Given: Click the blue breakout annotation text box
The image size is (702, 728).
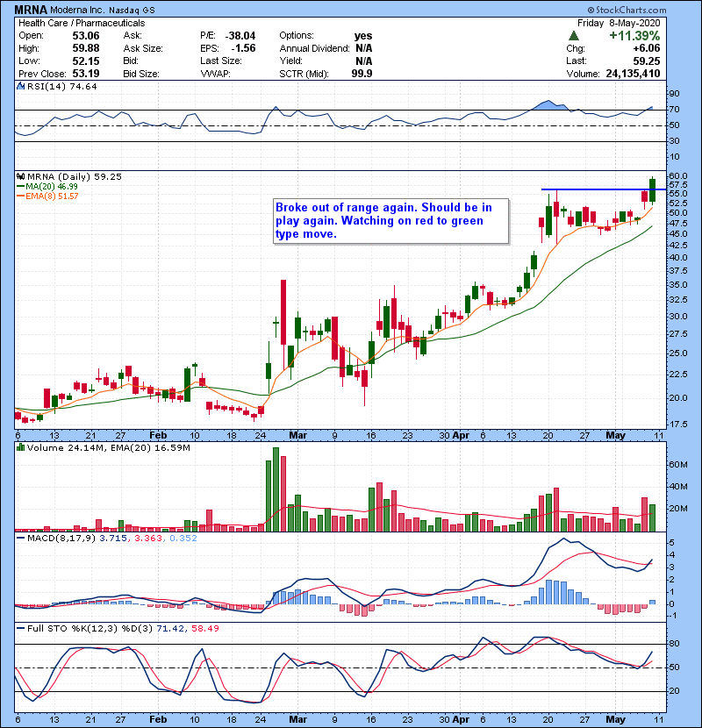Looking at the screenshot, I should (391, 221).
